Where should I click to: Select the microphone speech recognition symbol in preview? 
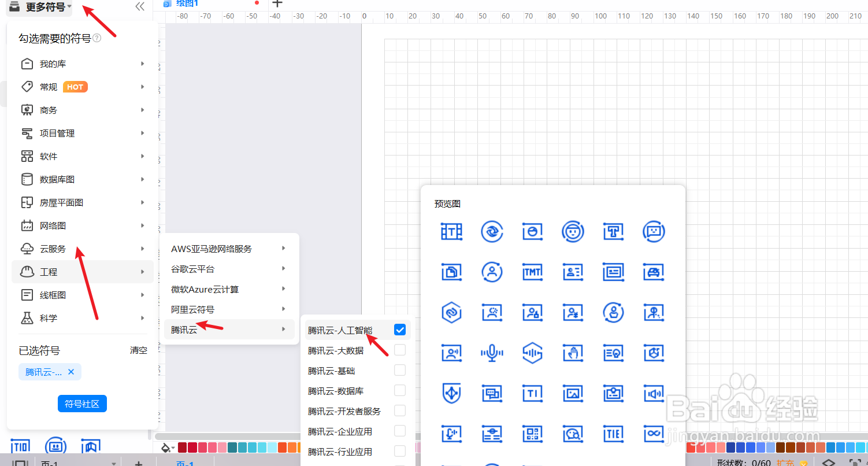coord(492,353)
